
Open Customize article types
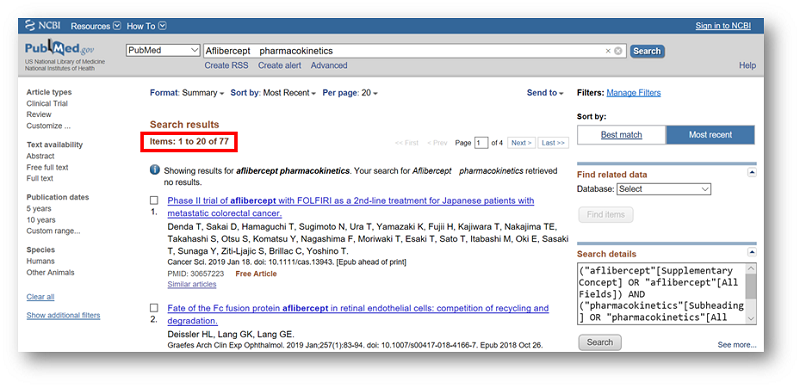tap(48, 126)
